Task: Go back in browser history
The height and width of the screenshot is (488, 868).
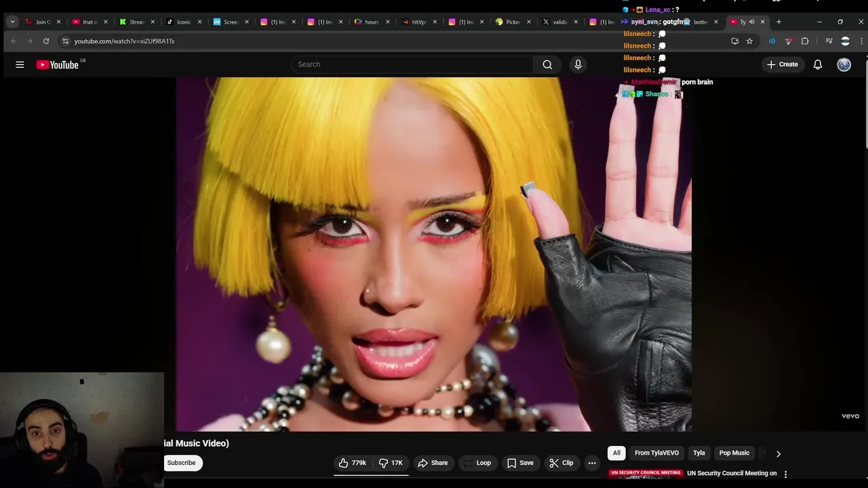Action: (13, 41)
